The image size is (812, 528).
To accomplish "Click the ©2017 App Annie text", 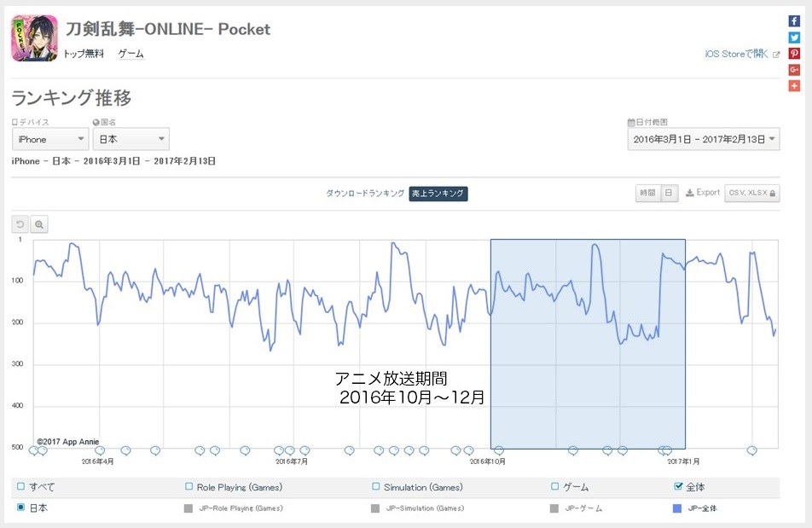I will (x=68, y=442).
